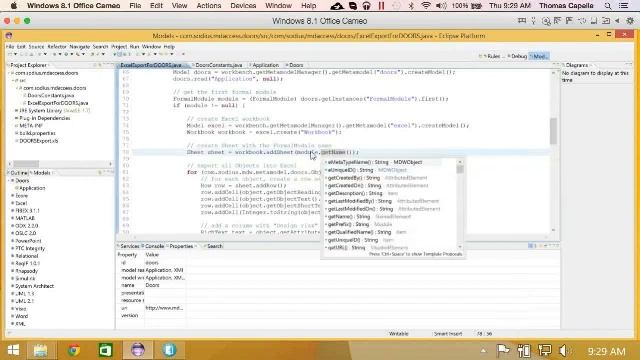
Task: Click the taskbar Action Center flag icon
Action: pos(503,350)
